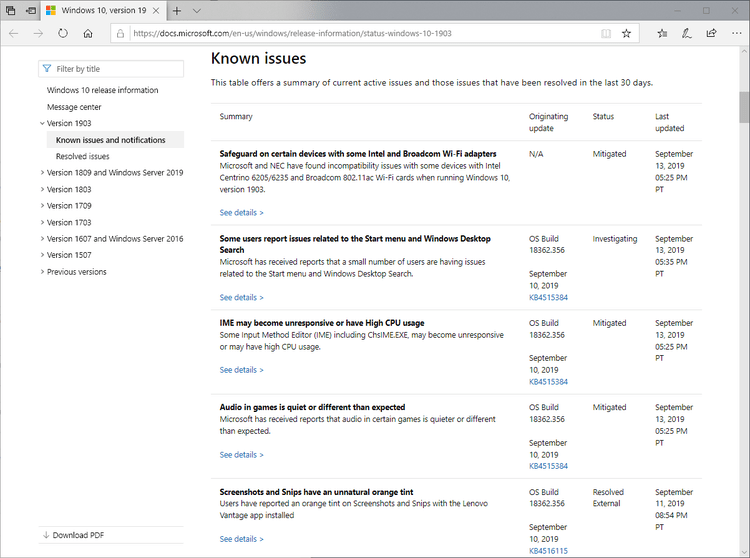Expand Previous versions
Screen dimensions: 750x558
click(42, 272)
